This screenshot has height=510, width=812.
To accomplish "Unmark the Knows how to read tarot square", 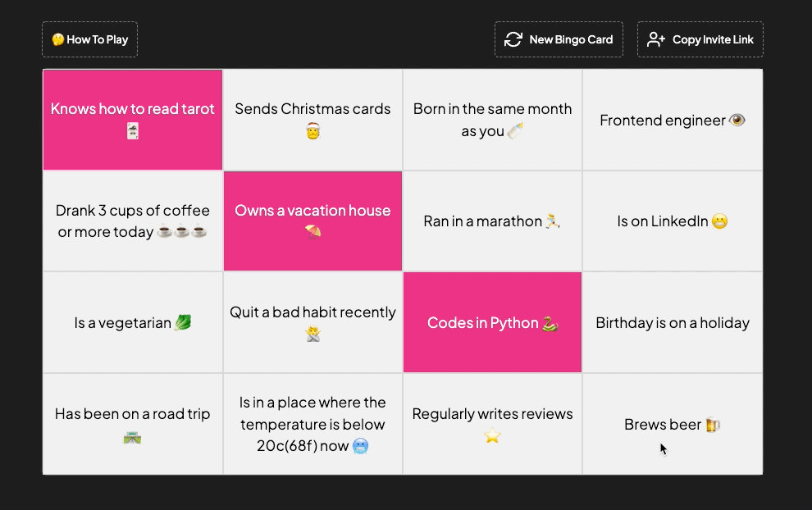I will pos(133,120).
